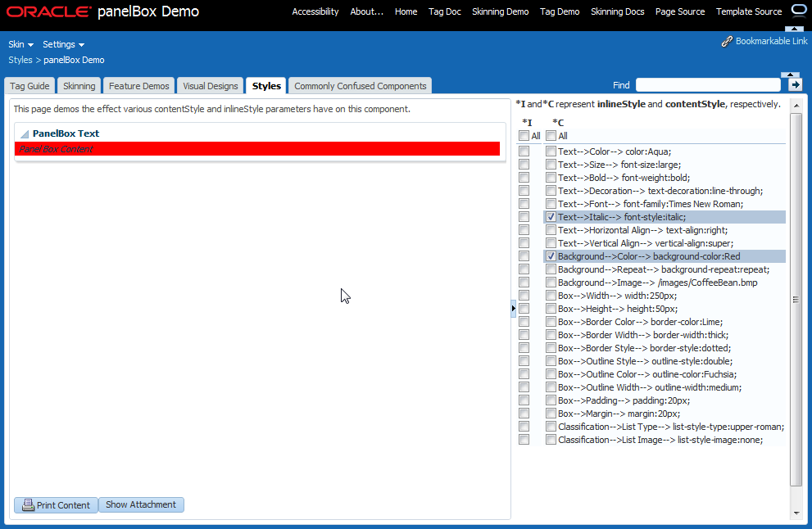Image resolution: width=812 pixels, height=529 pixels.
Task: Uncheck contentStyle font-style:italic checkbox
Action: (x=551, y=217)
